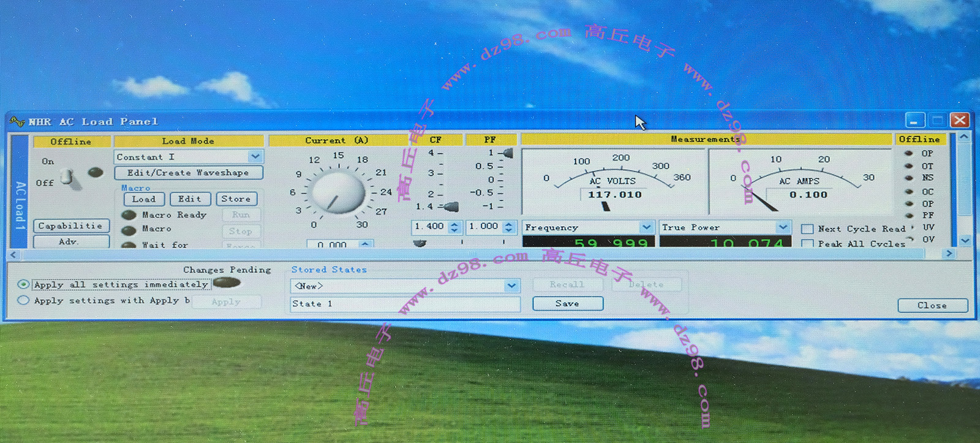This screenshot has width=980, height=443.
Task: Click the OT status indicator light
Action: coord(909,166)
